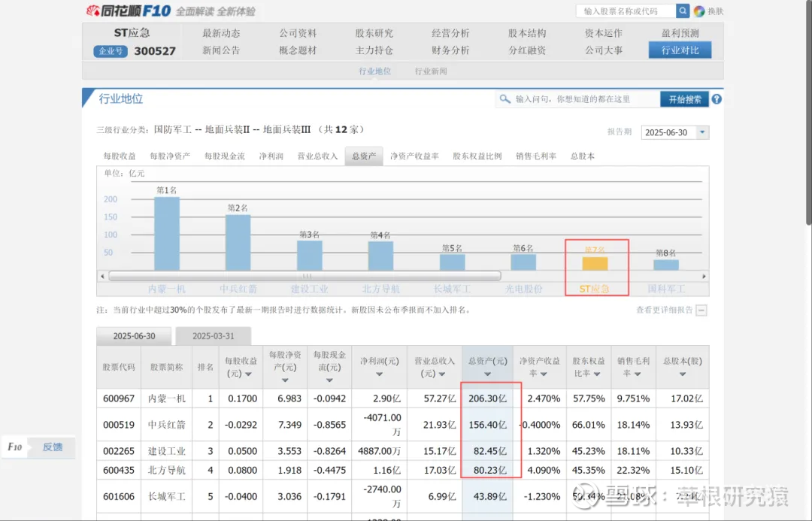Click the 开始搜索 button
The image size is (812, 521).
click(x=685, y=99)
